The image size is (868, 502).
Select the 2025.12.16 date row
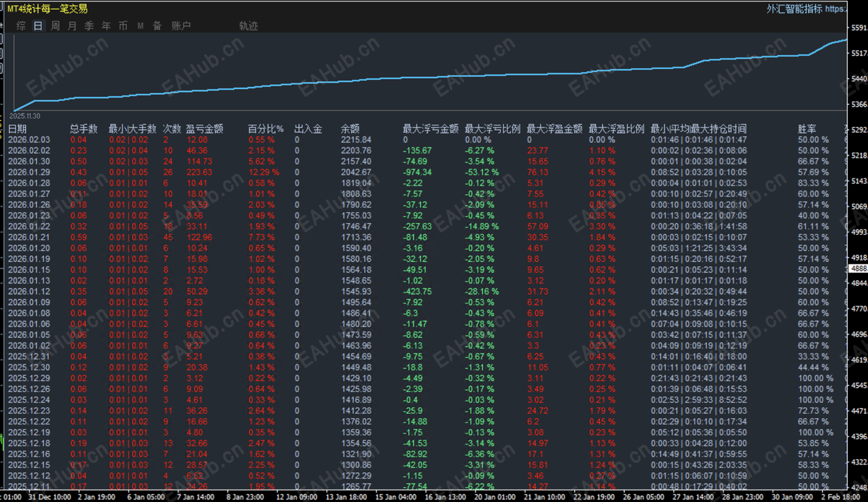(x=29, y=454)
